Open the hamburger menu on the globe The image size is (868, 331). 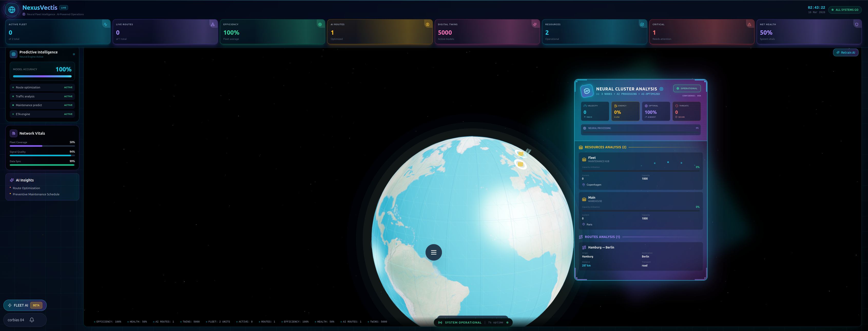coord(433,252)
